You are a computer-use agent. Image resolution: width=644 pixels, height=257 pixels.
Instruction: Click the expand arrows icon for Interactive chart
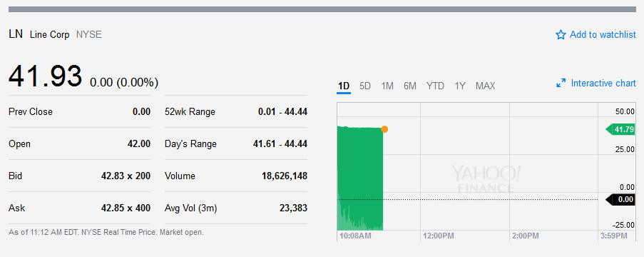click(x=561, y=84)
